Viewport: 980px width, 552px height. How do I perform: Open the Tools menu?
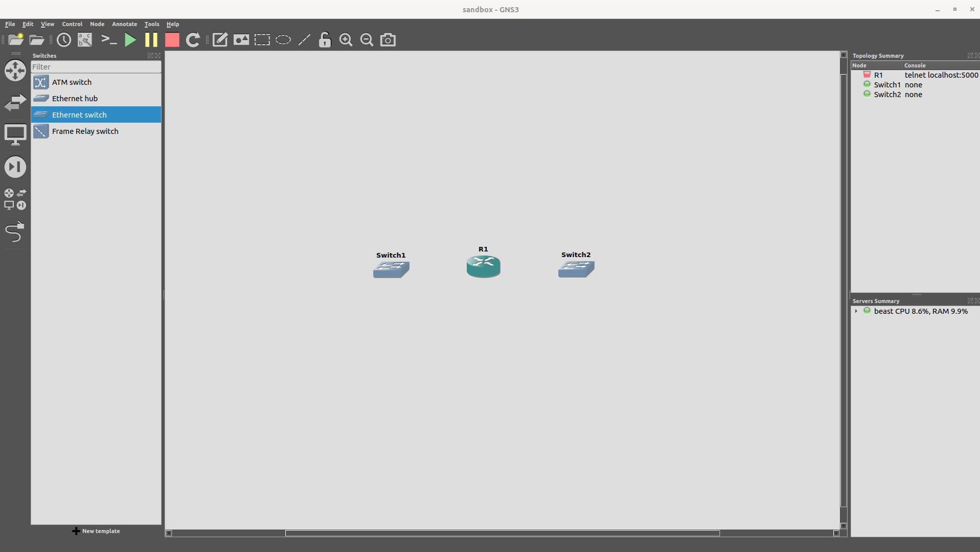[152, 24]
